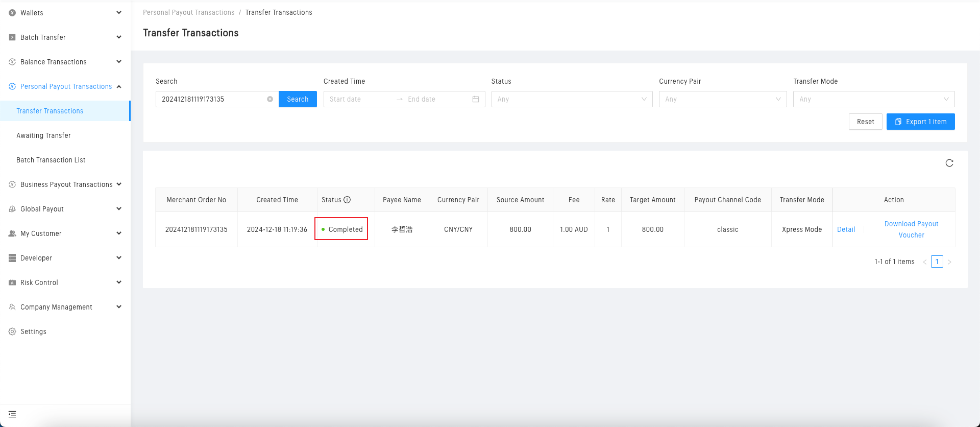Open the Status filter dropdown
Screen dimensions: 980x427
tap(571, 99)
